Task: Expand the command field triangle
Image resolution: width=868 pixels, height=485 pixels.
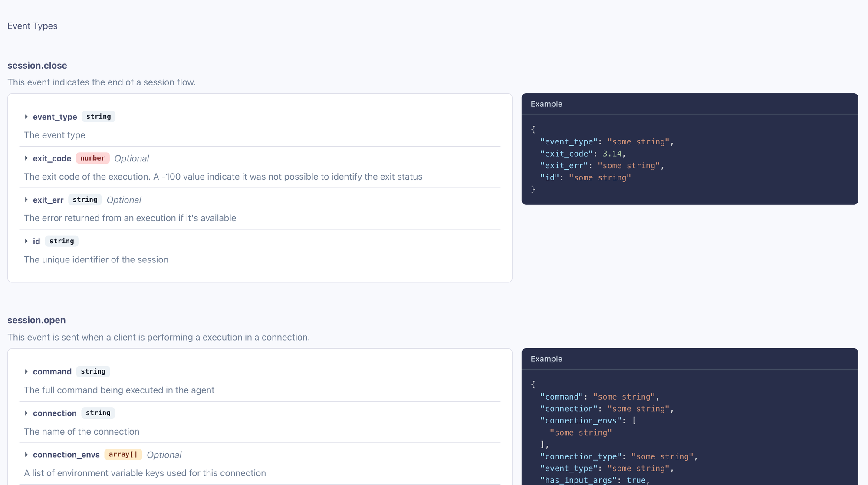Action: [x=26, y=372]
